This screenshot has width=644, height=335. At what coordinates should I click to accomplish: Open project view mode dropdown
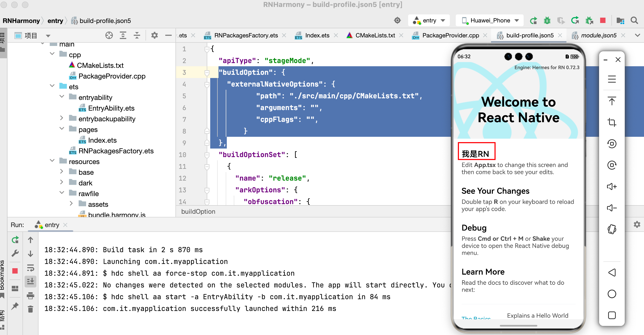(x=48, y=36)
